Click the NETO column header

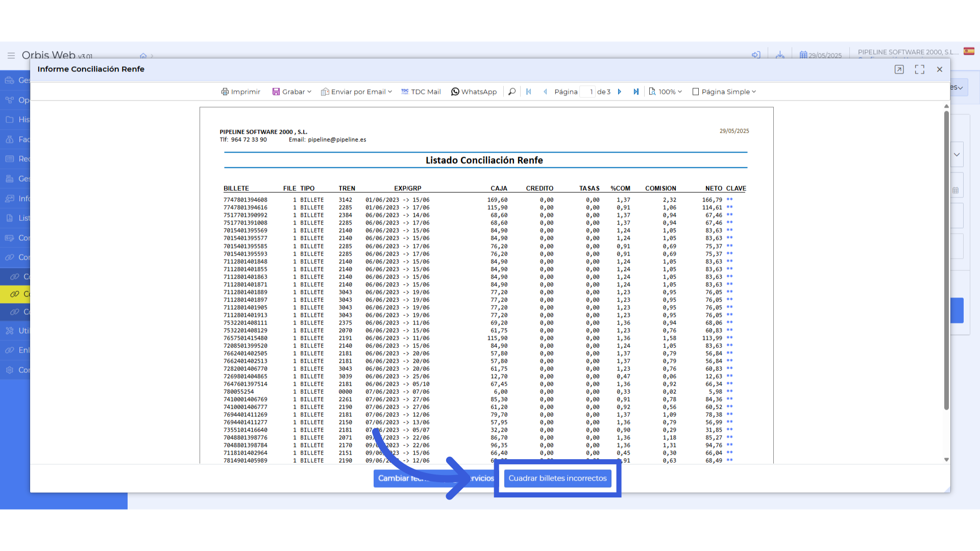[714, 188]
